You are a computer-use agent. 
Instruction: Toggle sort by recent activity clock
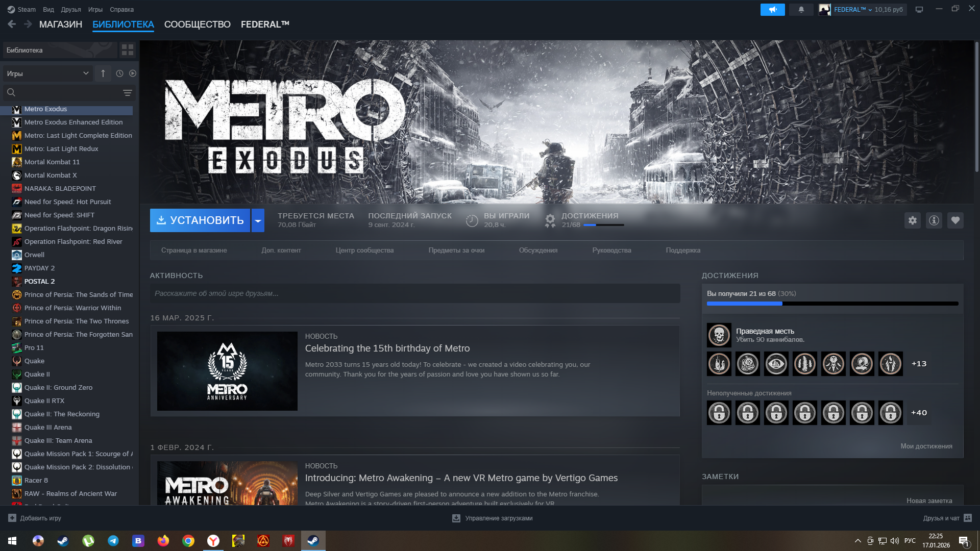(x=119, y=73)
